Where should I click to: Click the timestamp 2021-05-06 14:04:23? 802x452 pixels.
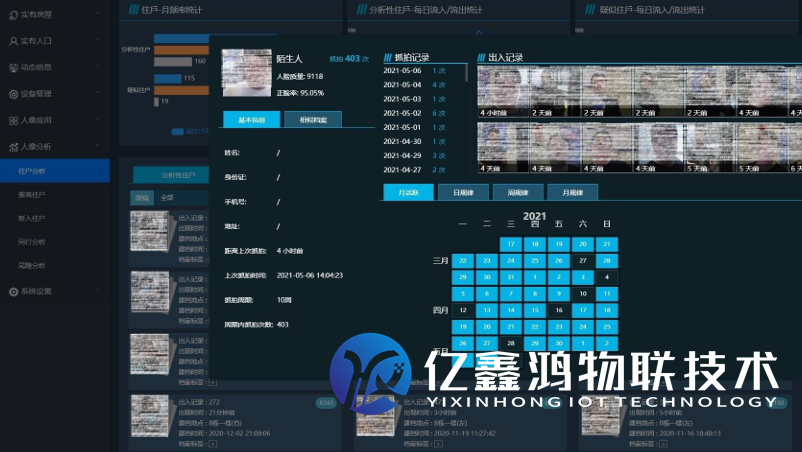point(309,275)
